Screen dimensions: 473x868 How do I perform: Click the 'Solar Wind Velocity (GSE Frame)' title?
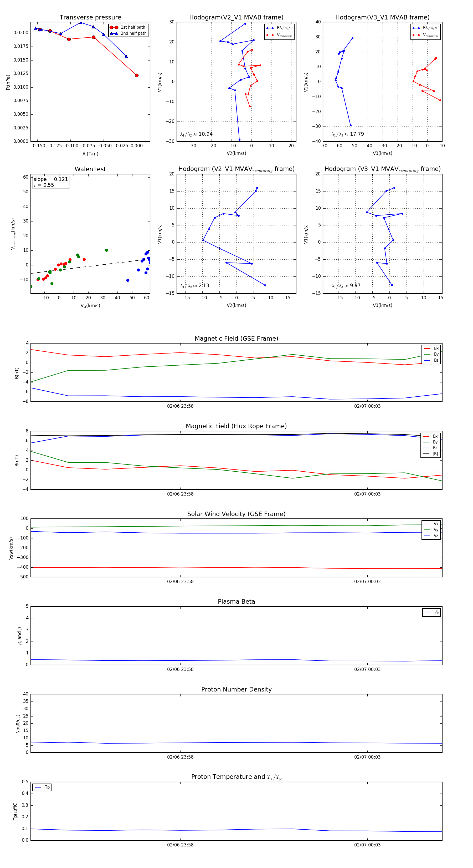click(x=236, y=514)
